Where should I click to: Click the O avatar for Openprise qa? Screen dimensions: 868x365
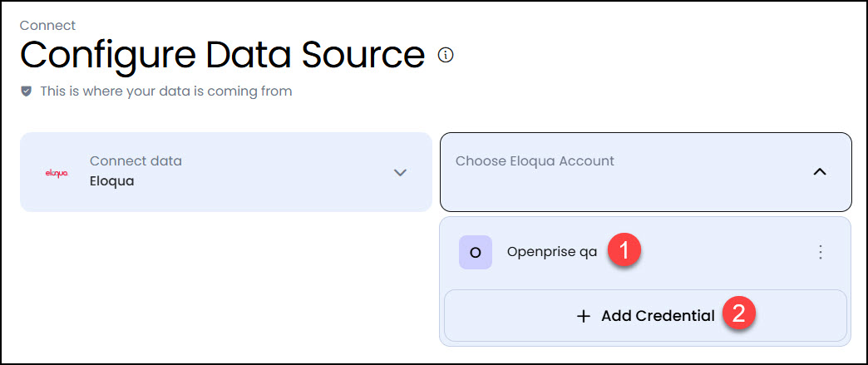point(475,252)
